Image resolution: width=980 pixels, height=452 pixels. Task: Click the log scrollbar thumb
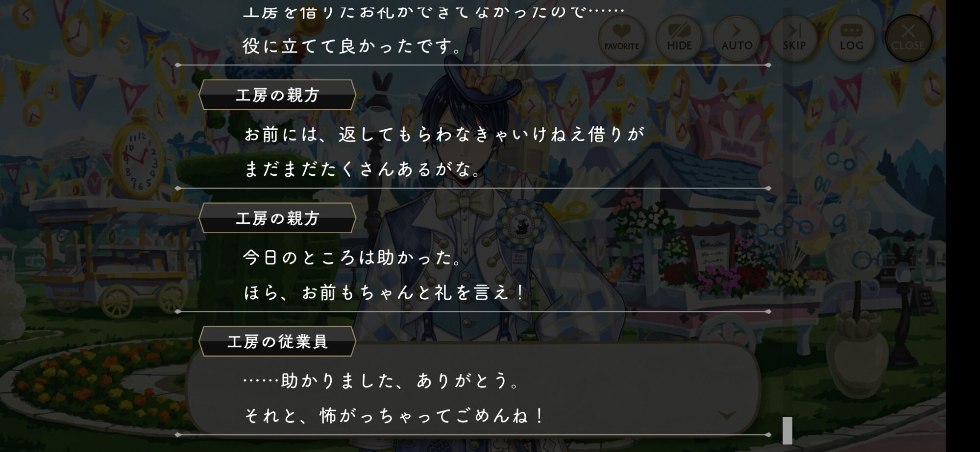click(x=787, y=430)
